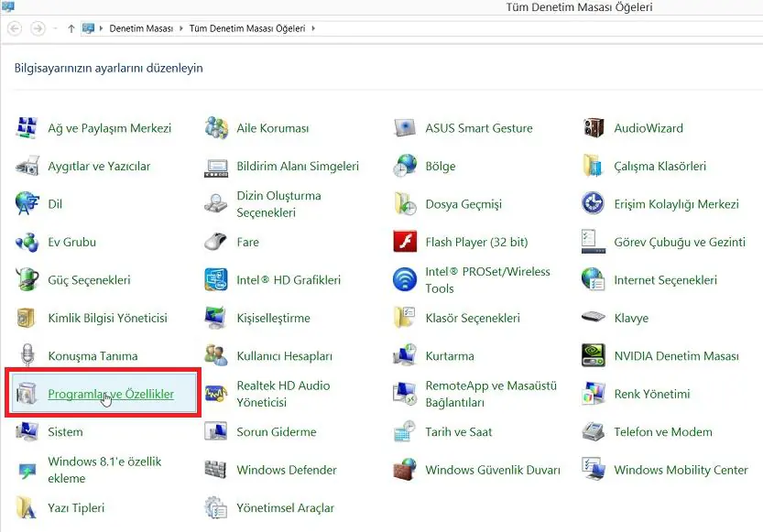Screen dimensions: 763x532
Task: Open the Güç Seçenekleri battery icon
Action: tap(27, 280)
